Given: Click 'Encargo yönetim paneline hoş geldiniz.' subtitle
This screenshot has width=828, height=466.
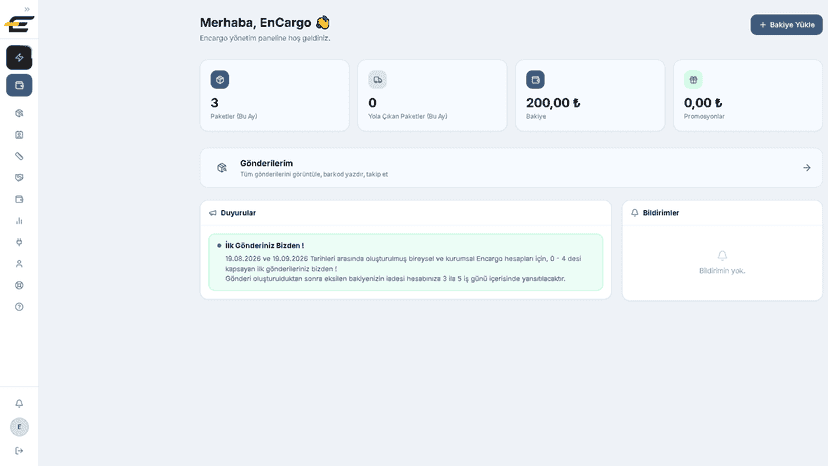Looking at the screenshot, I should pyautogui.click(x=265, y=38).
